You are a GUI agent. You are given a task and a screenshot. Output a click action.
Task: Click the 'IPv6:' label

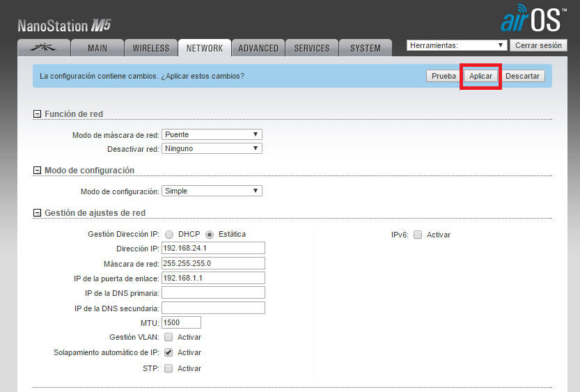[x=400, y=235]
